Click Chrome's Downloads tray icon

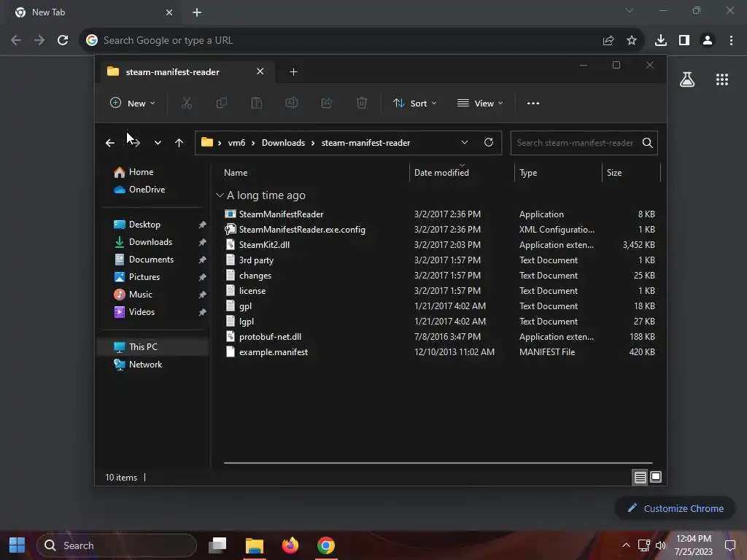click(x=661, y=40)
